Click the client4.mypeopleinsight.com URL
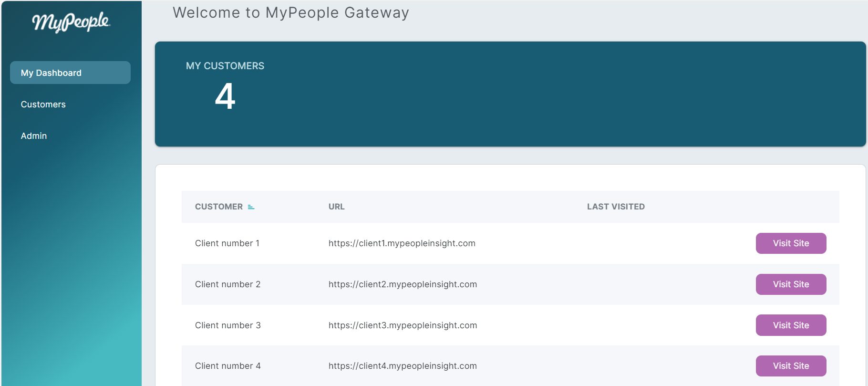868x386 pixels. 403,366
